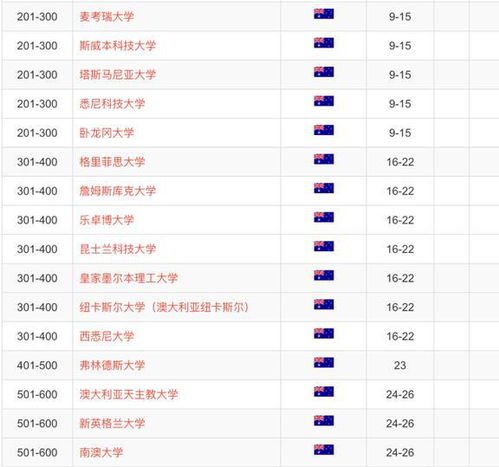Click the Australian flag in the 麦考瑞大学 row
The image size is (499, 467).
tap(324, 14)
